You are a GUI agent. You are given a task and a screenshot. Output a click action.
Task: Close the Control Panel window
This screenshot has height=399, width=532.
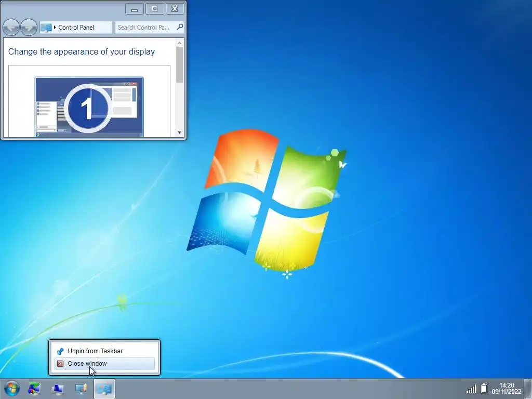pyautogui.click(x=175, y=9)
